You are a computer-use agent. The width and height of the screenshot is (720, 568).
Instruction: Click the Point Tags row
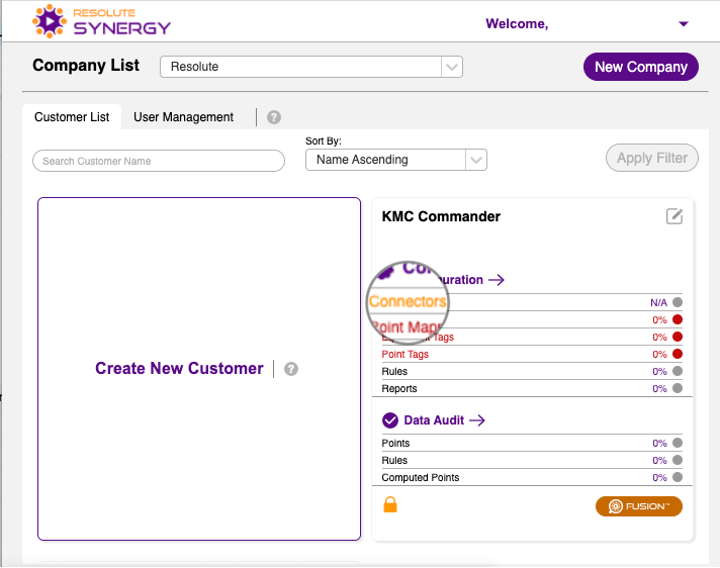[x=532, y=354]
